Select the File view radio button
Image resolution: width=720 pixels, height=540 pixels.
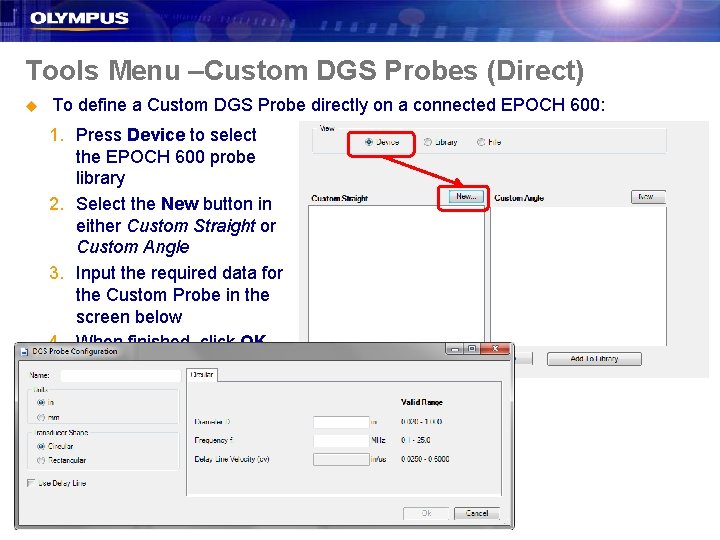(x=481, y=142)
